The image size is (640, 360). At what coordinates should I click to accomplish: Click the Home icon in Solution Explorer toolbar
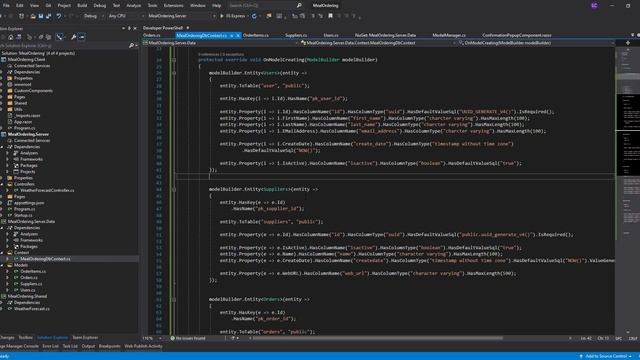click(x=11, y=37)
